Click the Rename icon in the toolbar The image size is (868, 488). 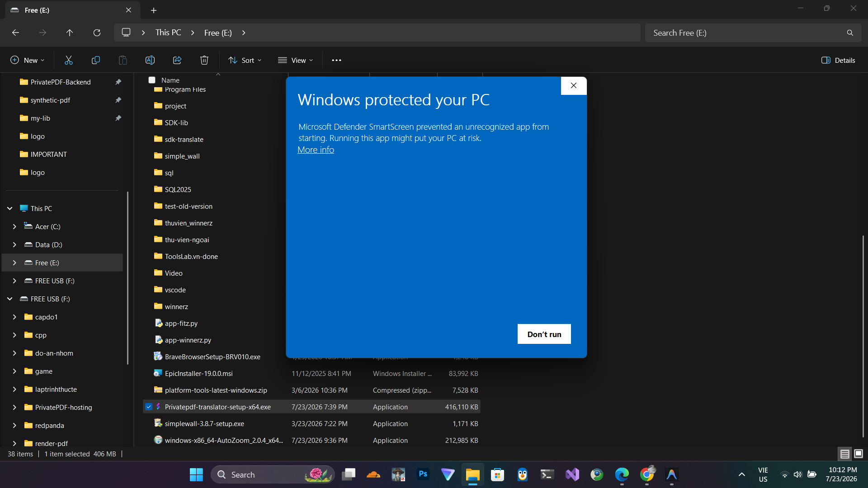tap(150, 60)
